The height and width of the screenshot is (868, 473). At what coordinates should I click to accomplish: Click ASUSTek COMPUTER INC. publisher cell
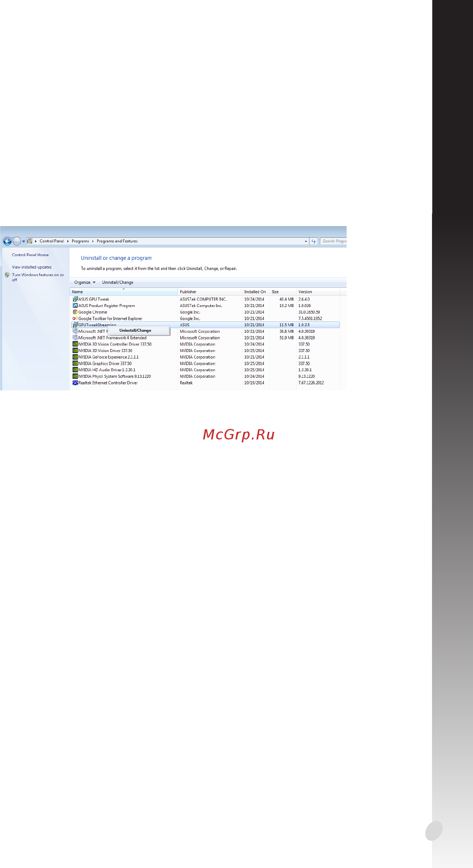click(x=203, y=299)
